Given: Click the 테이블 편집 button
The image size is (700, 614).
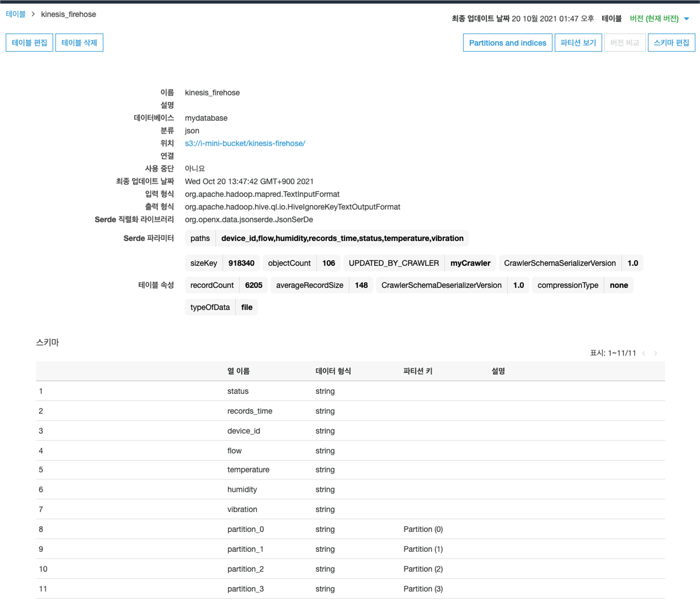Looking at the screenshot, I should click(29, 43).
